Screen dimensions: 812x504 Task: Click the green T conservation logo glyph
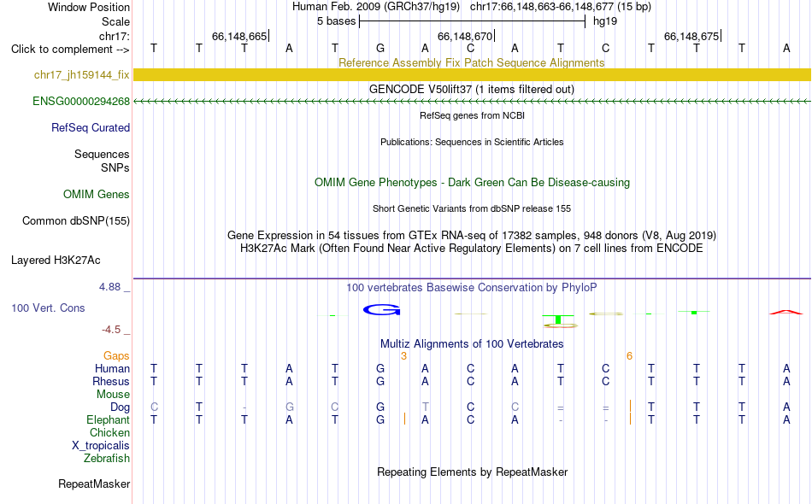(558, 319)
